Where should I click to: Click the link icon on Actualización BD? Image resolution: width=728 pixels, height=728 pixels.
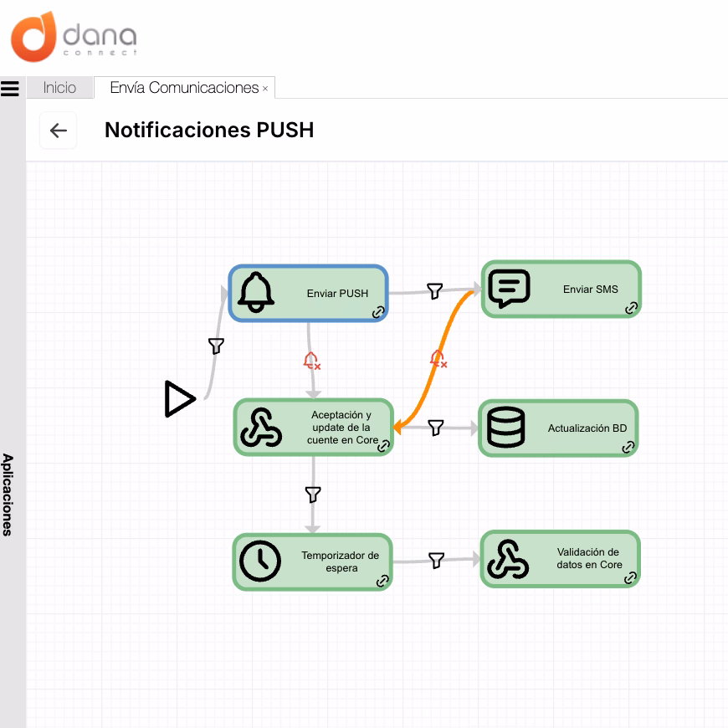click(x=628, y=447)
